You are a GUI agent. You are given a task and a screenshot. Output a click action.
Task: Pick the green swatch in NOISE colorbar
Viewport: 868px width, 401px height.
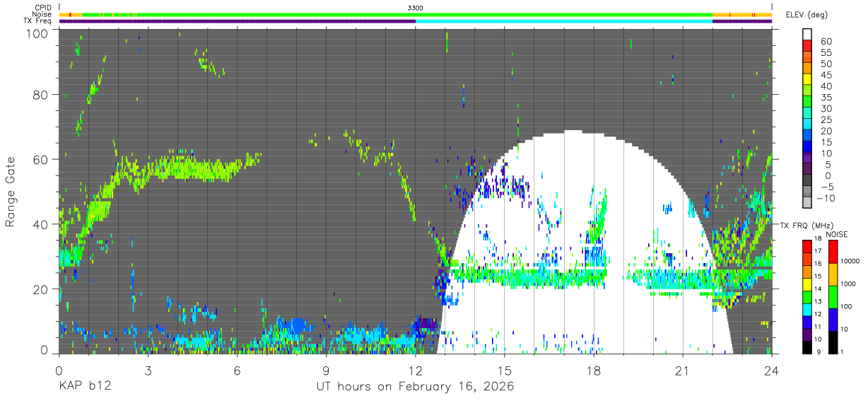pyautogui.click(x=833, y=296)
